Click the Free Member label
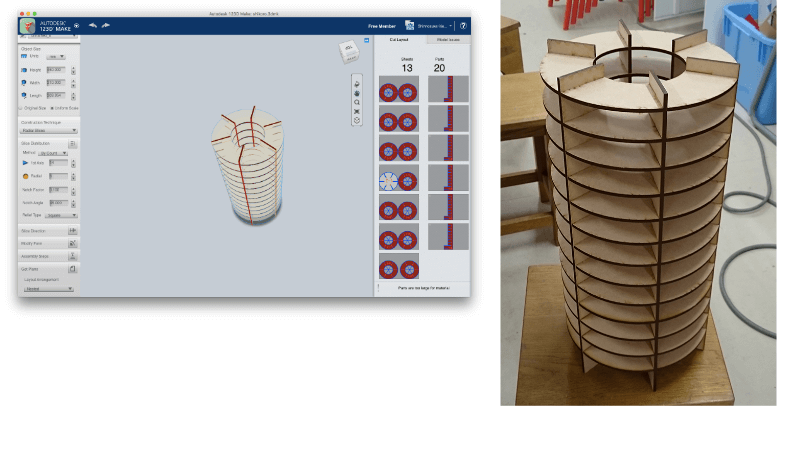The height and width of the screenshot is (457, 800). [x=382, y=26]
